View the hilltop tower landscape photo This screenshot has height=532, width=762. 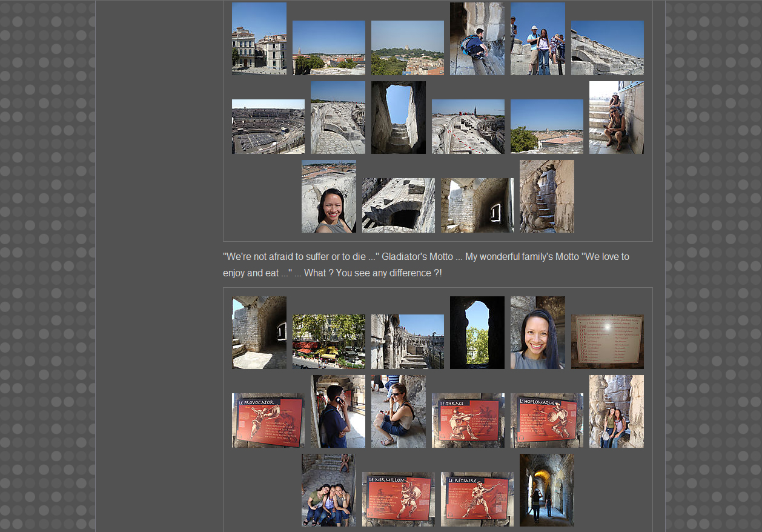(407, 47)
